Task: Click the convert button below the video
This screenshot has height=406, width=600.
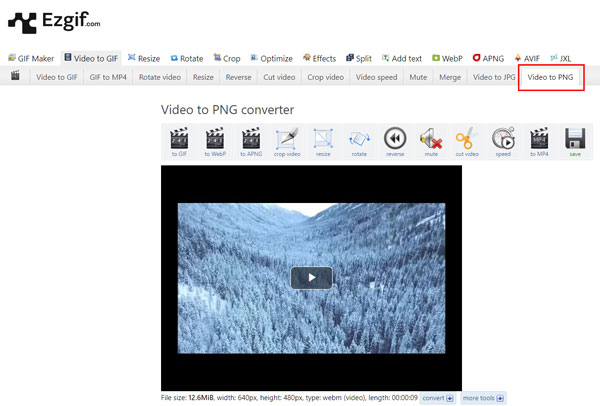Action: coord(438,398)
